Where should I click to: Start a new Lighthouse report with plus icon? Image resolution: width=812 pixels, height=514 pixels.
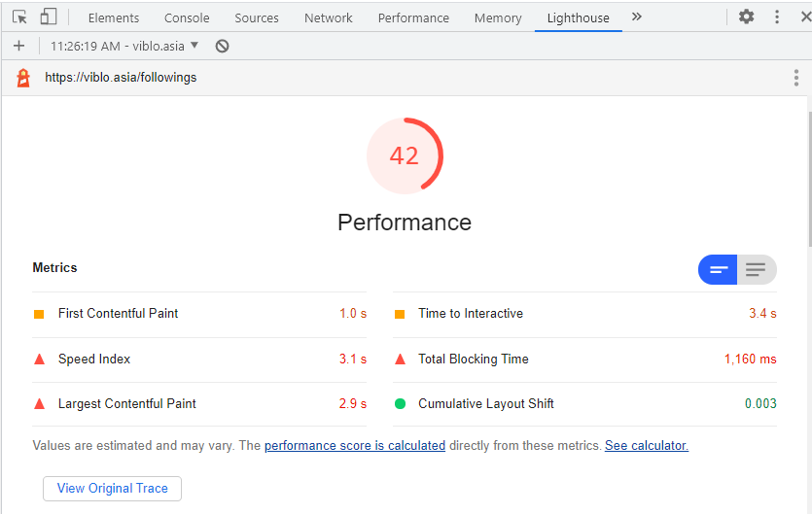pyautogui.click(x=18, y=46)
